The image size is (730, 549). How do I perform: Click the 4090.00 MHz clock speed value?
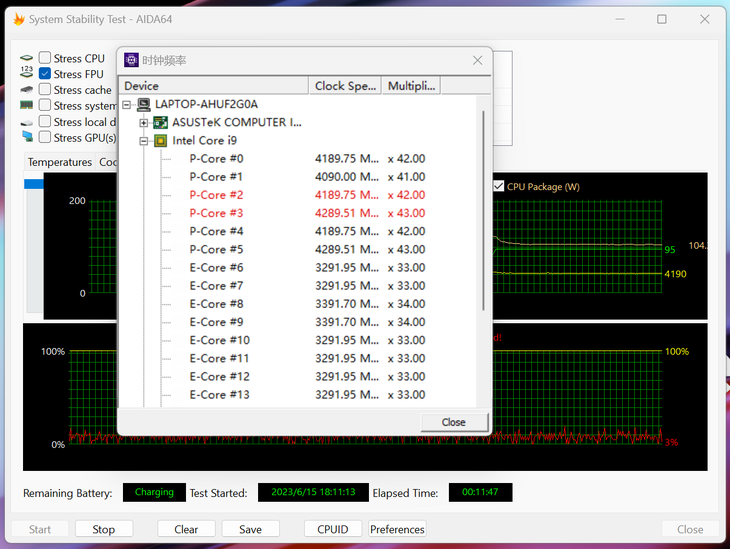pos(347,177)
